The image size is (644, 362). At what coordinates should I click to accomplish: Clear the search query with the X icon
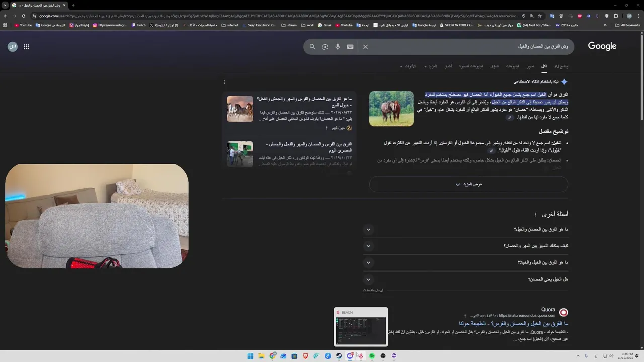point(366,47)
